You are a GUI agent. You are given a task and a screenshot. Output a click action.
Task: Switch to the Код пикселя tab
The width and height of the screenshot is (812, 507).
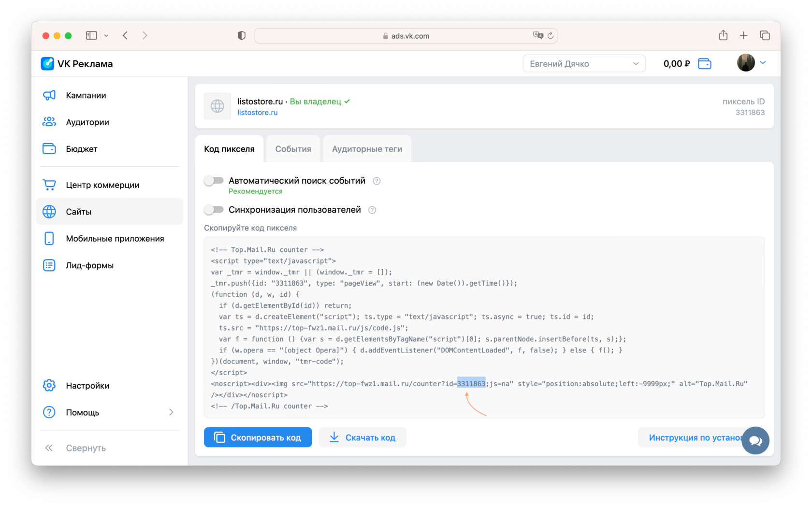(x=229, y=149)
